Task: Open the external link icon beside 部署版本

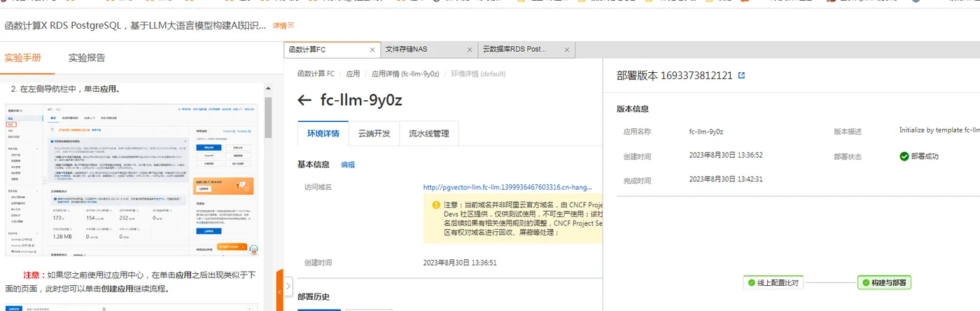Action: [x=742, y=76]
